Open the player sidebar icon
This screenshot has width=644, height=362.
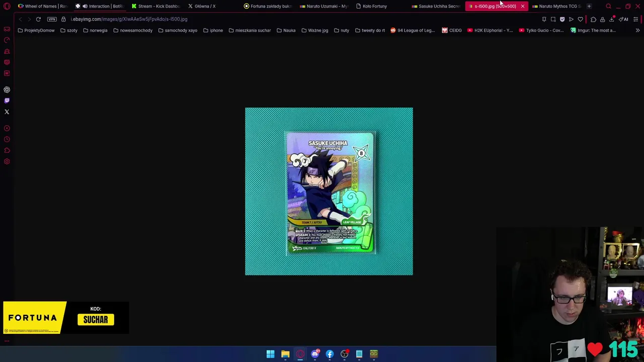click(x=7, y=128)
